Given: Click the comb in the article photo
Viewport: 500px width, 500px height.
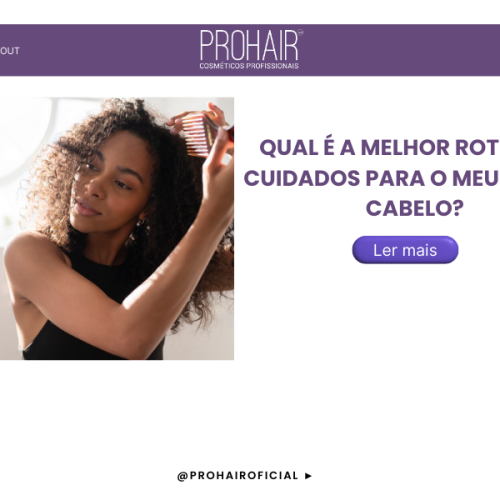Looking at the screenshot, I should click(197, 135).
